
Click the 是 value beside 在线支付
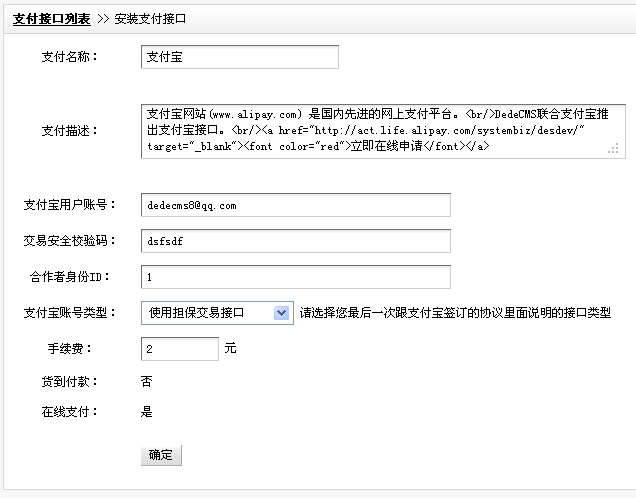tap(147, 412)
